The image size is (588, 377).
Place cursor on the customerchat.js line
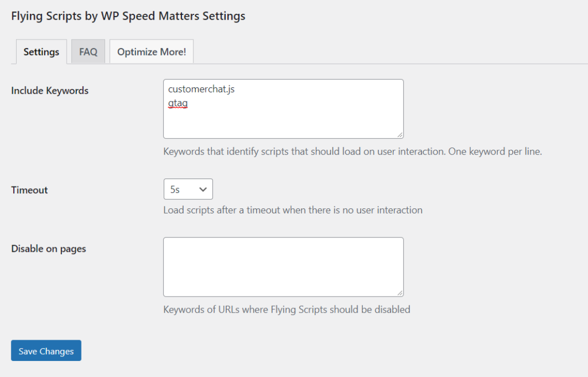(201, 90)
